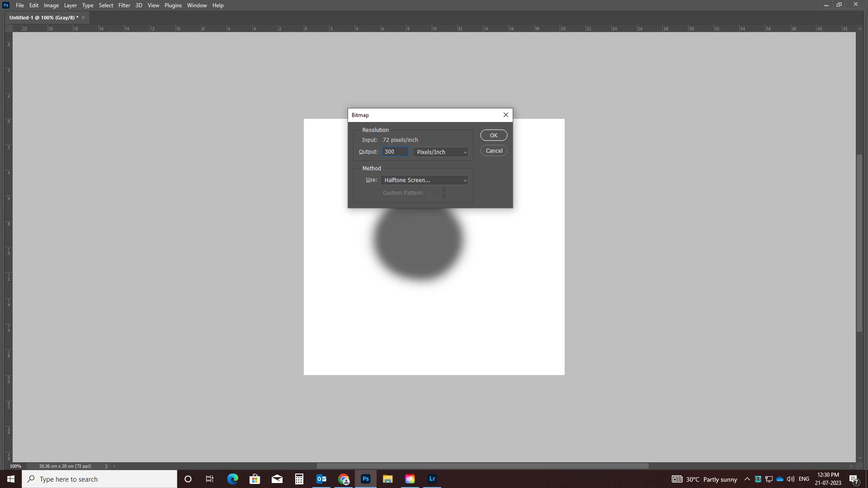Confirm Bitmap dialog with OK
Image resolution: width=868 pixels, height=488 pixels.
(x=494, y=135)
